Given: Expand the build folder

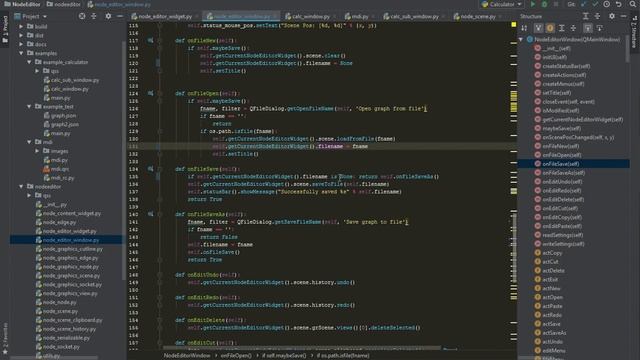Looking at the screenshot, I should tap(21, 26).
